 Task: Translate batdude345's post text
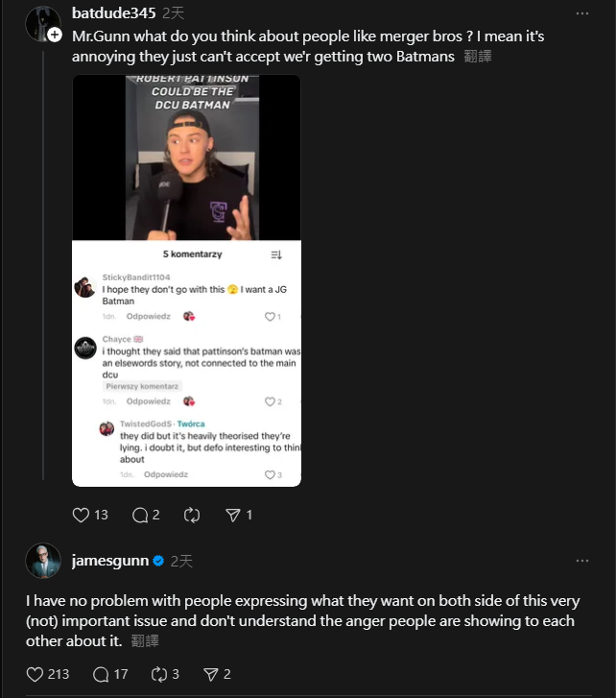tap(477, 57)
